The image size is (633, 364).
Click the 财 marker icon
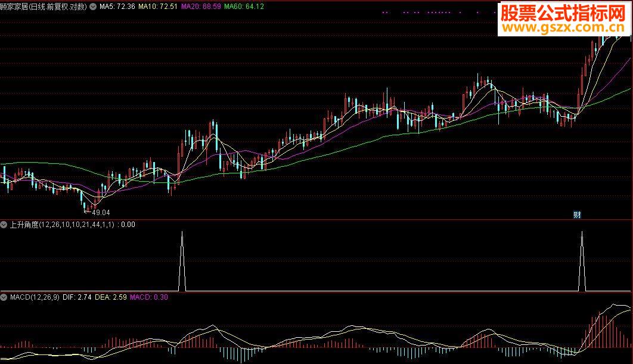point(577,214)
